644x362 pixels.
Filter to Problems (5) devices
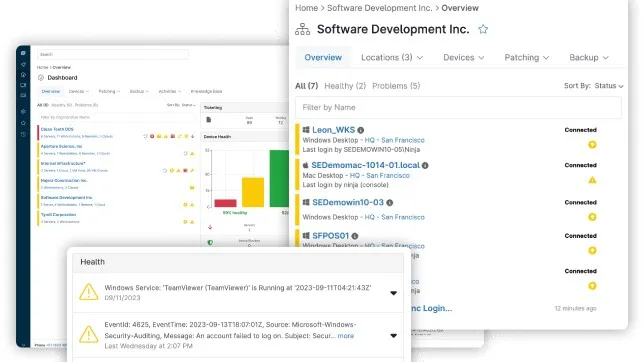396,86
